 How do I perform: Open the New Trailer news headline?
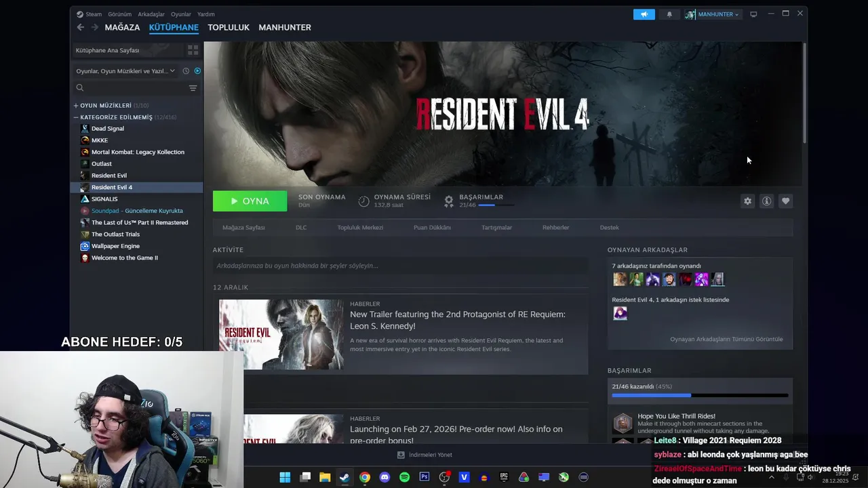pyautogui.click(x=458, y=320)
